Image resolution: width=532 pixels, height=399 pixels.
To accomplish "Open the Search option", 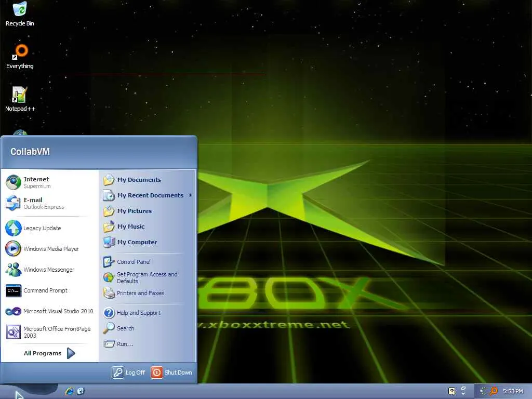I will pos(148,328).
